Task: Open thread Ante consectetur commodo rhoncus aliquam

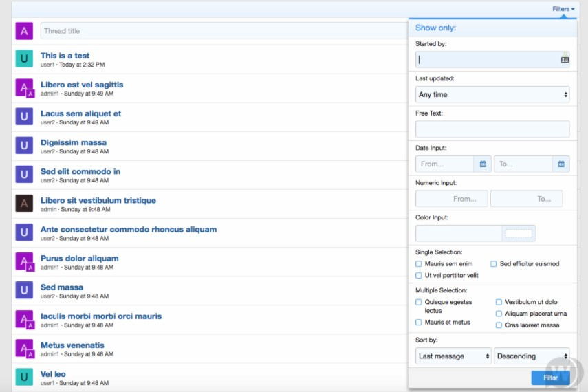Action: [129, 230]
